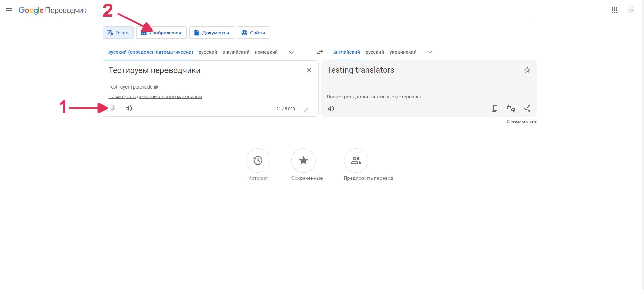Open the main hamburger menu

tap(9, 10)
